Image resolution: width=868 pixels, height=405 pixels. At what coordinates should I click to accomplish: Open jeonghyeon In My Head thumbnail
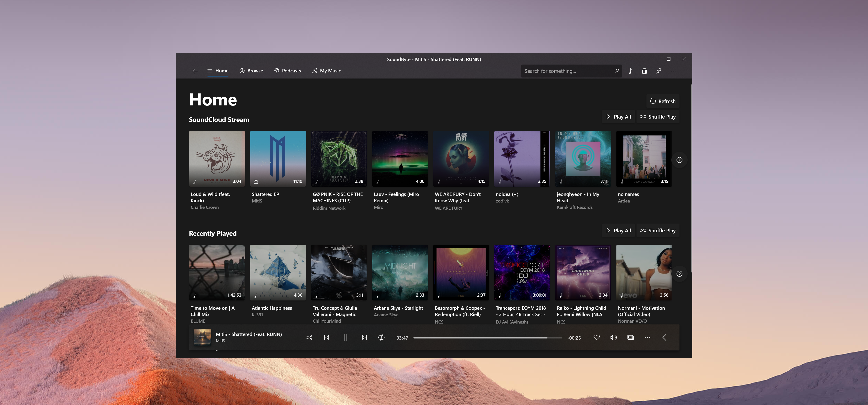tap(583, 159)
